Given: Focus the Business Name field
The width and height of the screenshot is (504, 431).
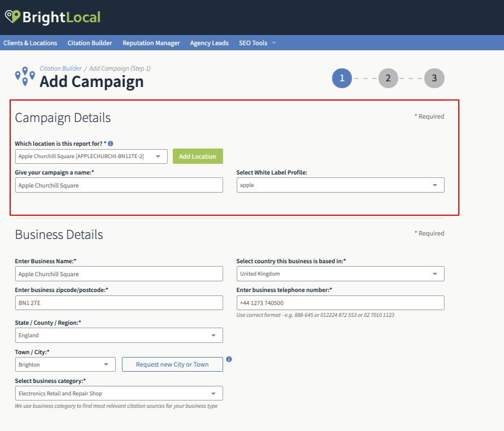Looking at the screenshot, I should 119,274.
